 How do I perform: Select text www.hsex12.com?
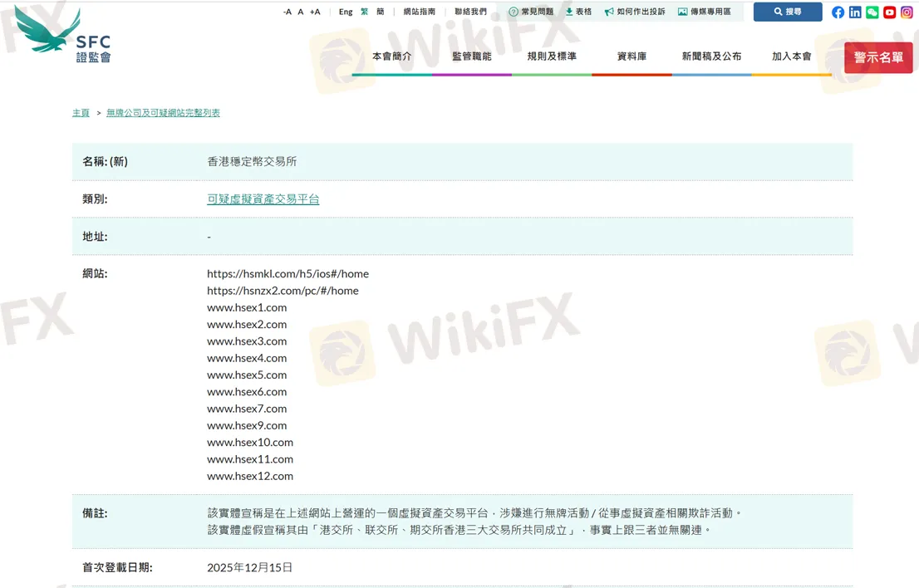(250, 476)
